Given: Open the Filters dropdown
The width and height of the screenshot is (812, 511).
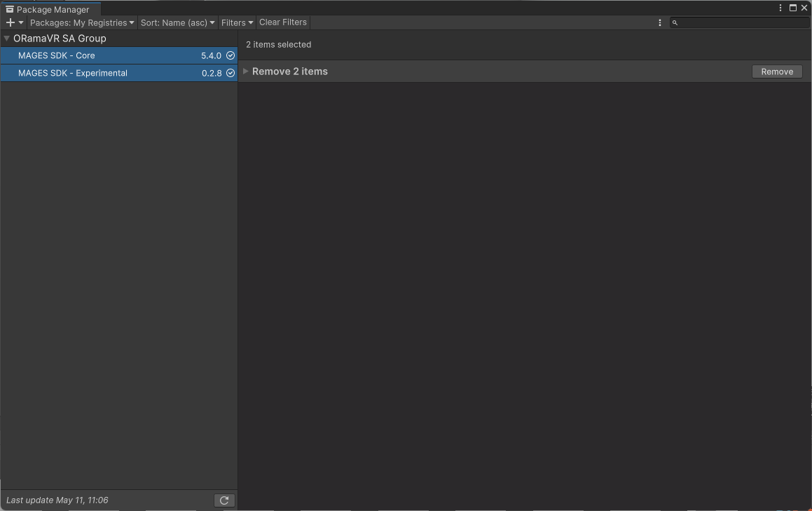Looking at the screenshot, I should (x=238, y=22).
